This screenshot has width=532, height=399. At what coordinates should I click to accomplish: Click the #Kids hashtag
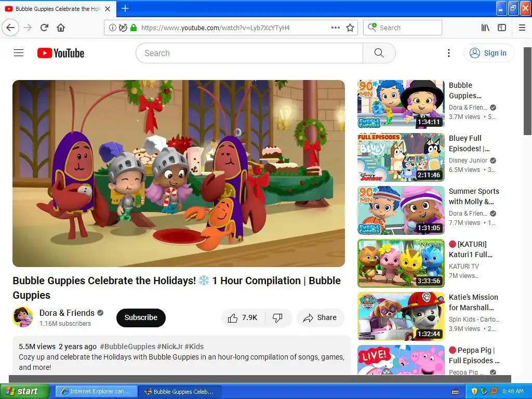coord(194,347)
